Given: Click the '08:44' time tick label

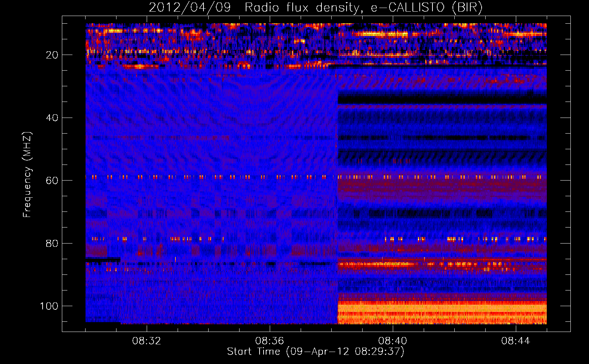Looking at the screenshot, I should (x=516, y=341).
